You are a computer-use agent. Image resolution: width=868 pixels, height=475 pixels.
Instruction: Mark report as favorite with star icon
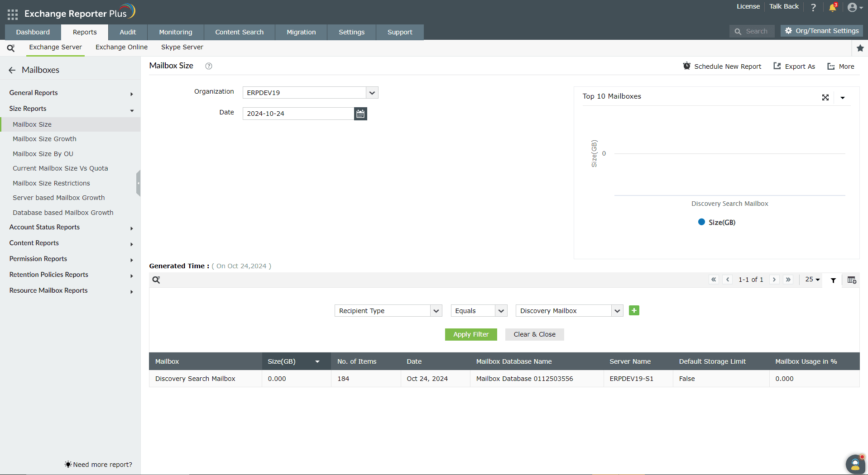click(x=860, y=48)
